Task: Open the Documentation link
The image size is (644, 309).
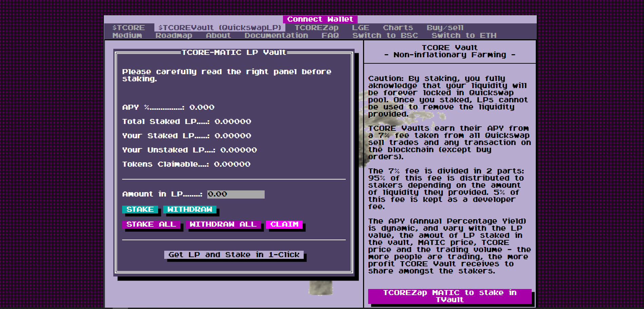Action: [x=276, y=36]
